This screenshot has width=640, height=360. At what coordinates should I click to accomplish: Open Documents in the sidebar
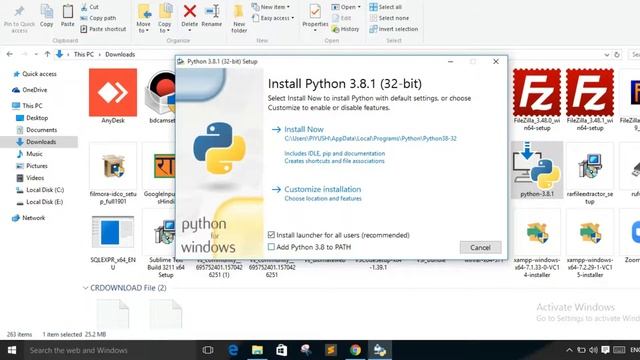coord(37,130)
